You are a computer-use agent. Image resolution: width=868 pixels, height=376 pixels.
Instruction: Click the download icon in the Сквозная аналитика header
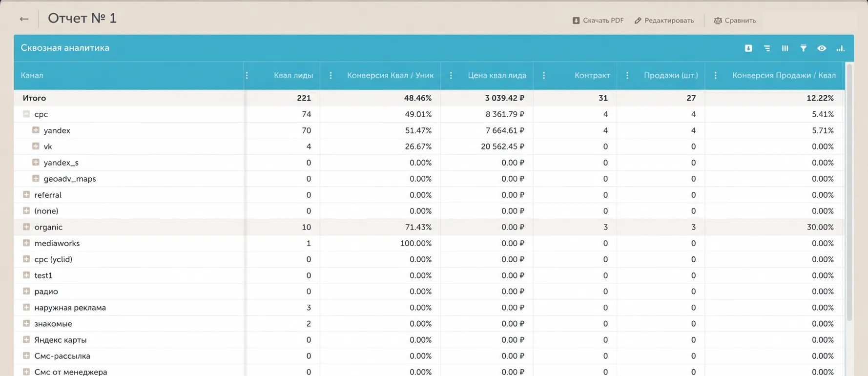748,48
